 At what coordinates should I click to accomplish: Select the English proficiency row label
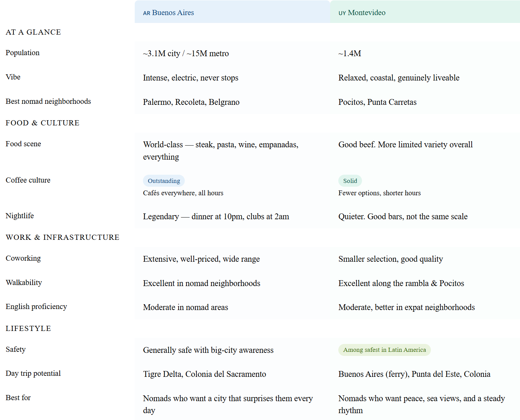coord(36,307)
